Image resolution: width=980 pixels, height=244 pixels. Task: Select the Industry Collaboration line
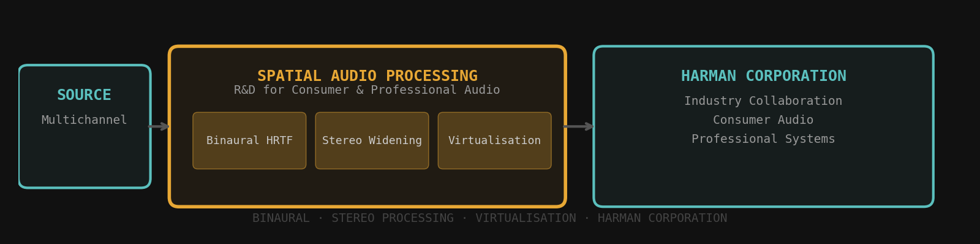coord(763,101)
